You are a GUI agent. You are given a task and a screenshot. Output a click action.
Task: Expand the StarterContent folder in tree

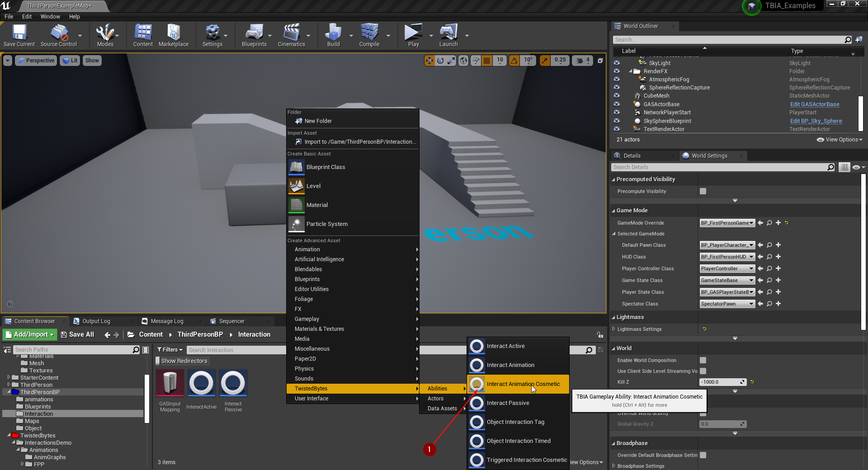click(9, 377)
